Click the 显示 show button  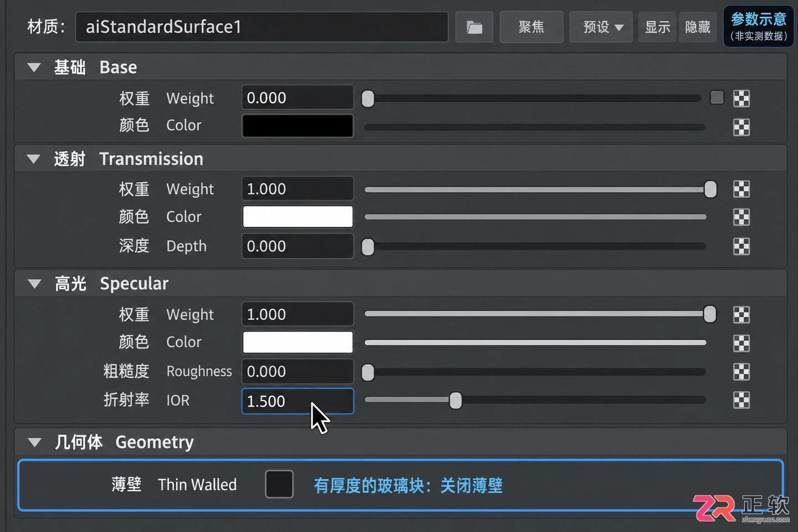[657, 27]
